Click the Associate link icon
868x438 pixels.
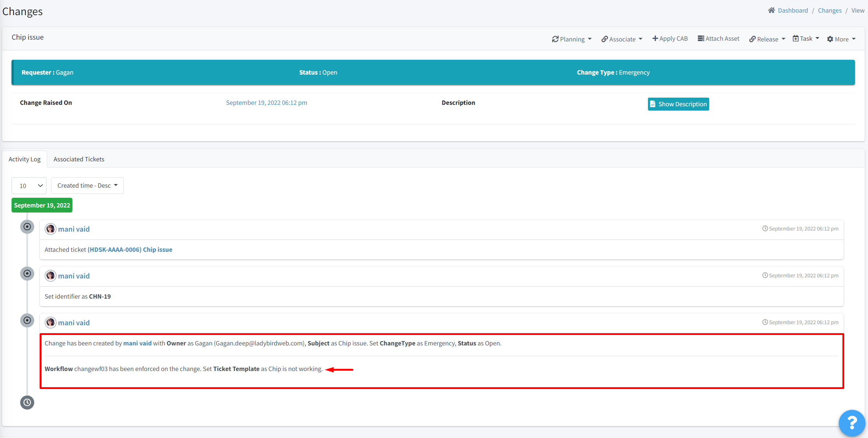click(x=604, y=39)
